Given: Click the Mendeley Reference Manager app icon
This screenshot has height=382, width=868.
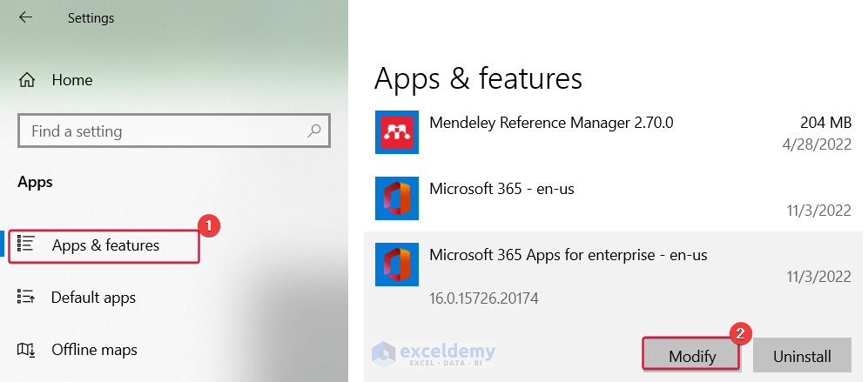Looking at the screenshot, I should [397, 132].
